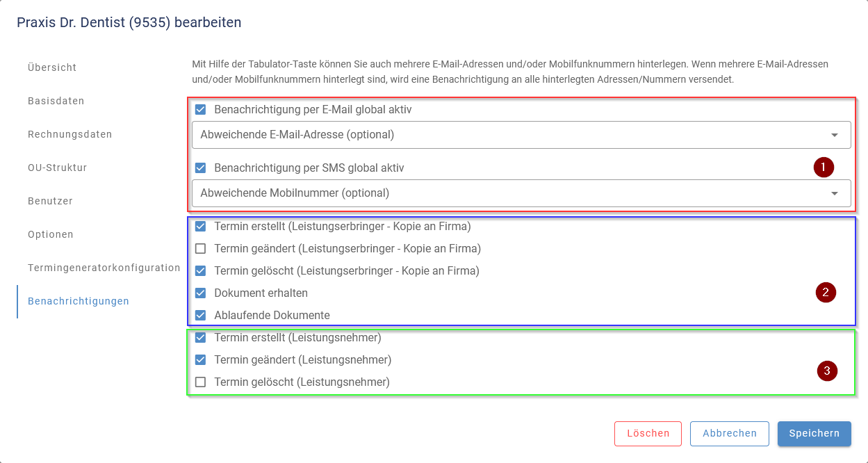Image resolution: width=868 pixels, height=463 pixels.
Task: Click the red Löschen button
Action: (x=648, y=433)
